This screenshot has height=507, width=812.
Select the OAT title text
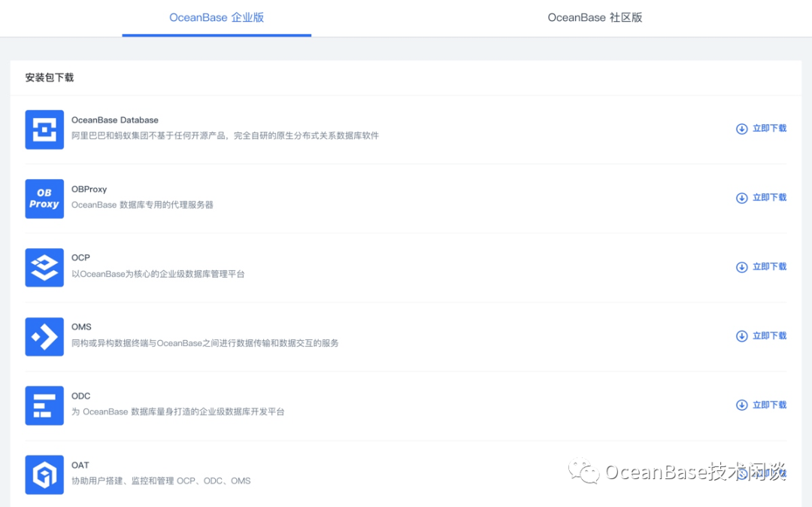tap(80, 465)
